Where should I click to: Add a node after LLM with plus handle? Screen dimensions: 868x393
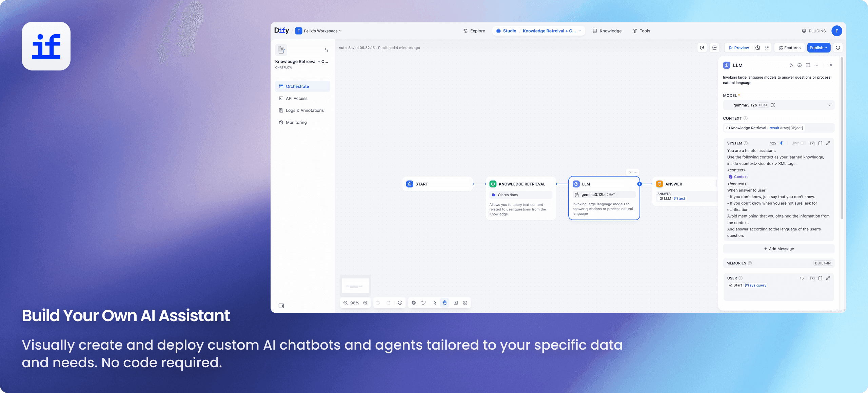[639, 184]
